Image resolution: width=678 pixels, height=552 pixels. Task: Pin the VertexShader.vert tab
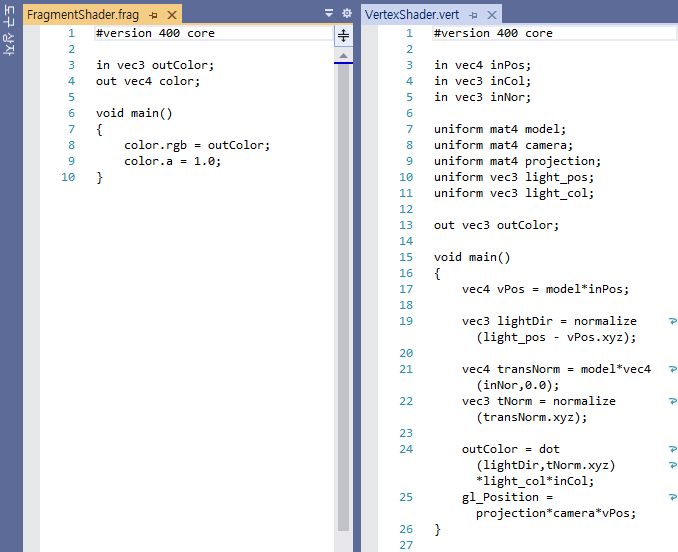[473, 15]
